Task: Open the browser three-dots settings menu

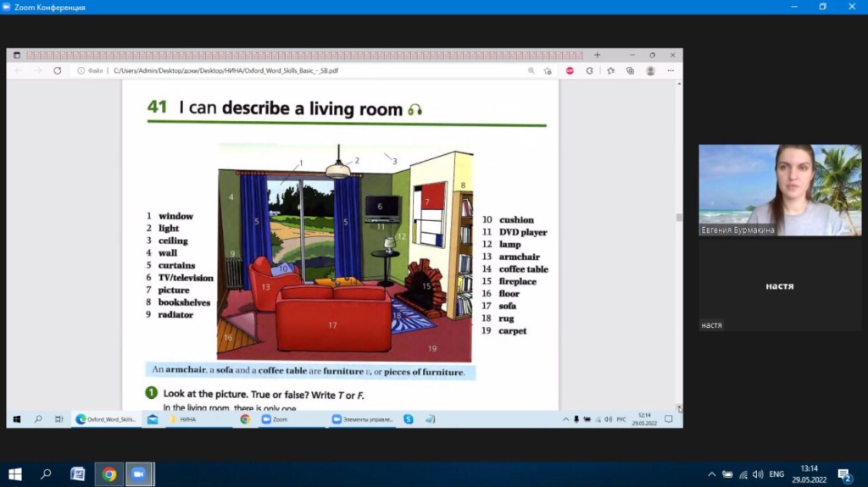Action: coord(670,71)
